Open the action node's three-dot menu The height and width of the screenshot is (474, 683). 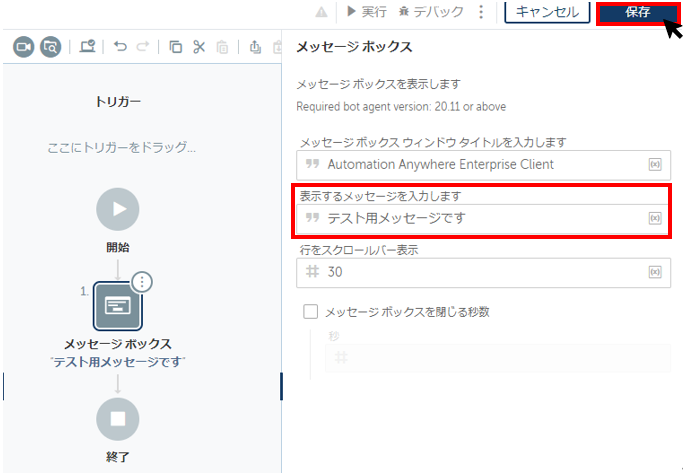click(x=142, y=282)
